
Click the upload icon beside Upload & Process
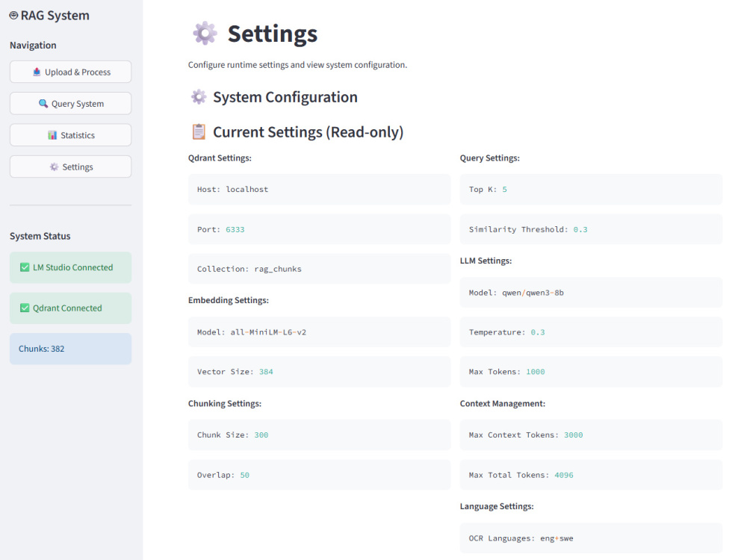tap(37, 72)
